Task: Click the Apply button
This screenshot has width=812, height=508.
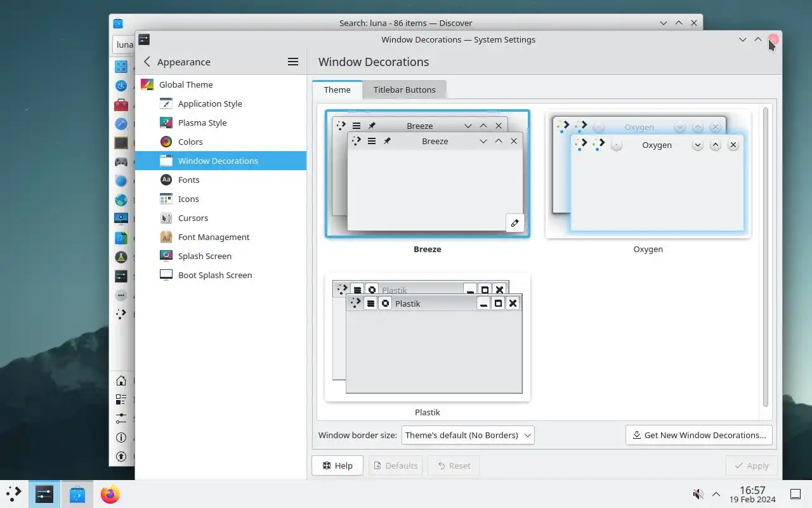Action: (x=751, y=465)
